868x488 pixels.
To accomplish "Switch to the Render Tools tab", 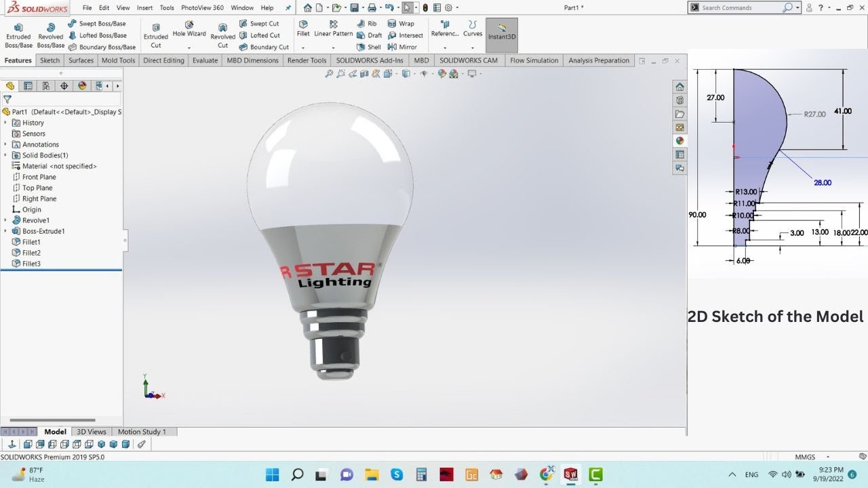I will [307, 60].
